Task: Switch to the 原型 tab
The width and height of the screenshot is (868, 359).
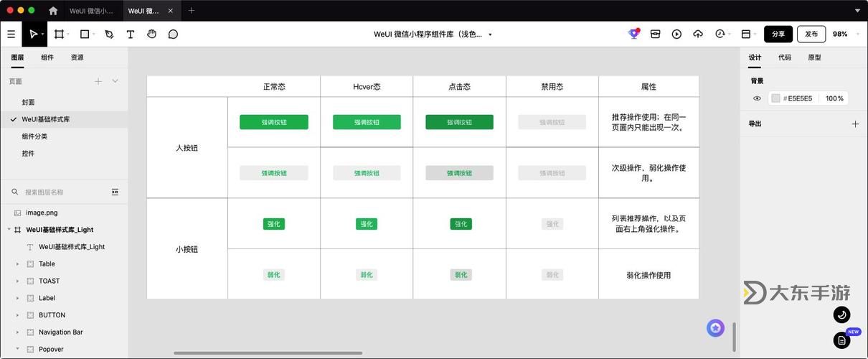Action: coord(814,57)
